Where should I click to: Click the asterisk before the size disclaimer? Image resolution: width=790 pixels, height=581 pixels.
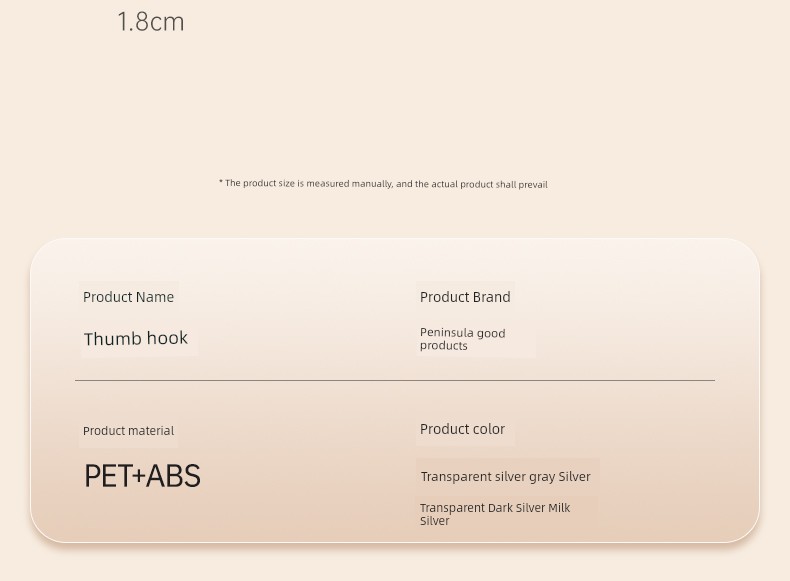(221, 183)
